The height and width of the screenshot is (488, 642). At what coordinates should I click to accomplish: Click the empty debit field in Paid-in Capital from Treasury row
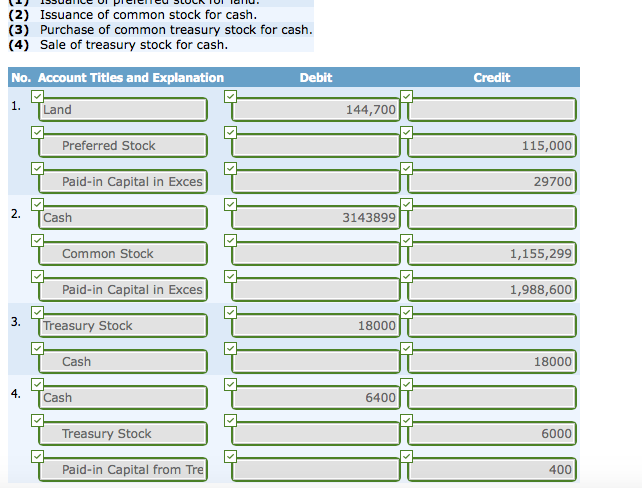(x=316, y=470)
